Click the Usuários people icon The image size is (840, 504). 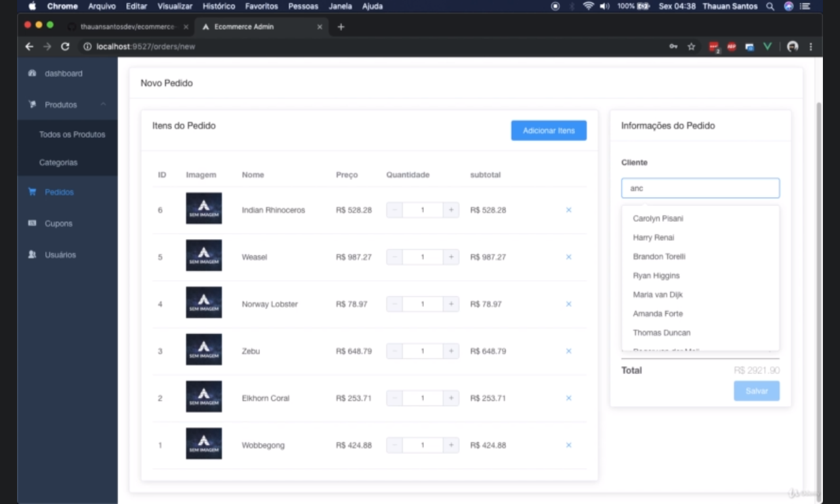click(32, 255)
